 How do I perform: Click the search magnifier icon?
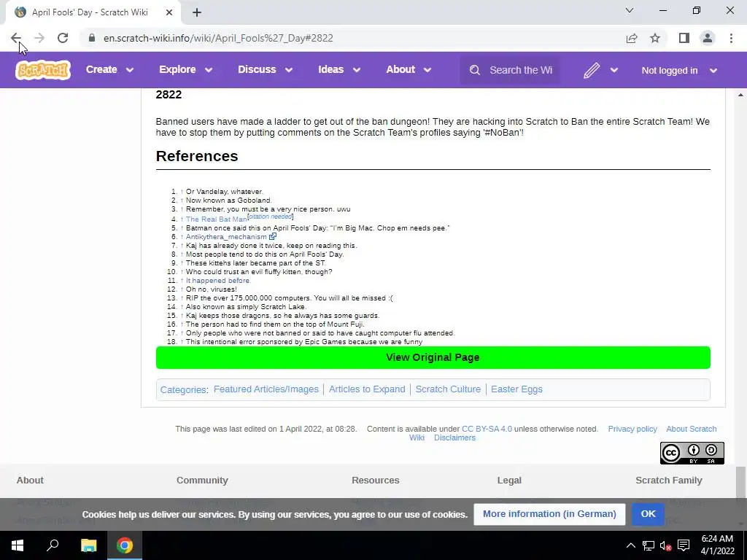474,70
